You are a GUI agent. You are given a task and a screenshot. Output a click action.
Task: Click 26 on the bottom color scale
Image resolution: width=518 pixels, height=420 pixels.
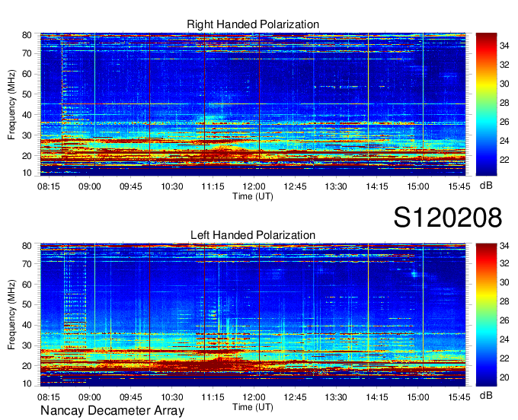504,320
